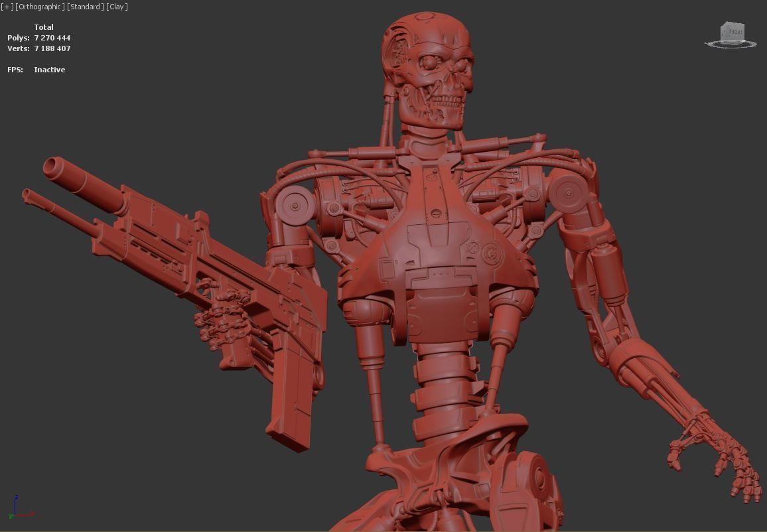The height and width of the screenshot is (532, 767).
Task: Open the Orthographic view label menu
Action: tap(40, 7)
